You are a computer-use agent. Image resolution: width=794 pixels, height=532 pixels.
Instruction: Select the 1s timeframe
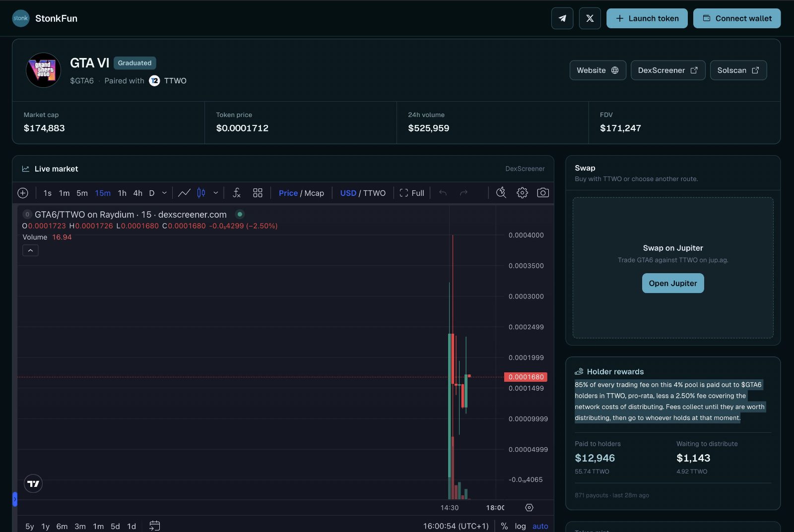tap(48, 193)
